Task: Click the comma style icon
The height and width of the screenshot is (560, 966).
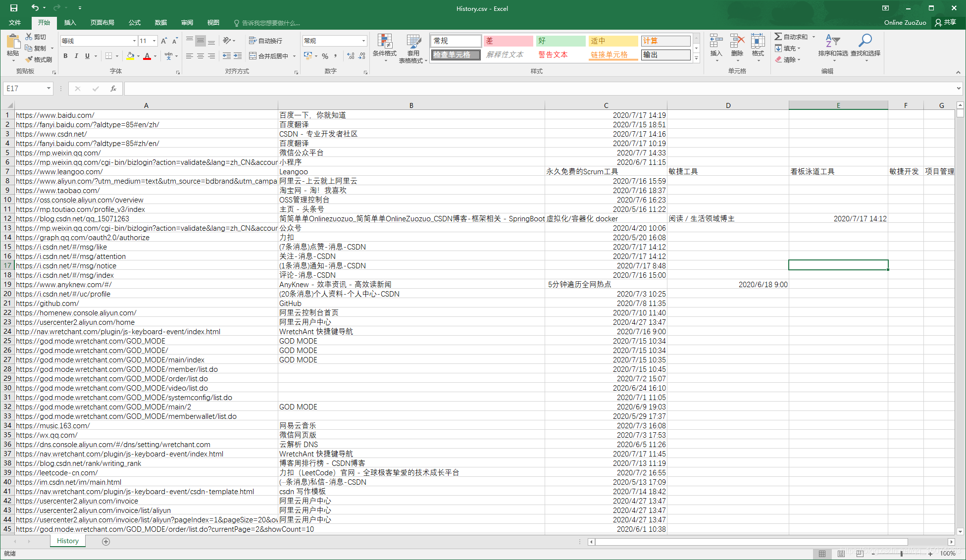Action: [x=336, y=56]
